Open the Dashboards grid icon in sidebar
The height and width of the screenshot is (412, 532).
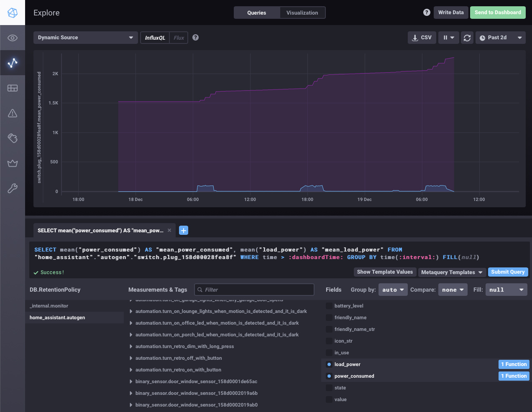point(13,88)
